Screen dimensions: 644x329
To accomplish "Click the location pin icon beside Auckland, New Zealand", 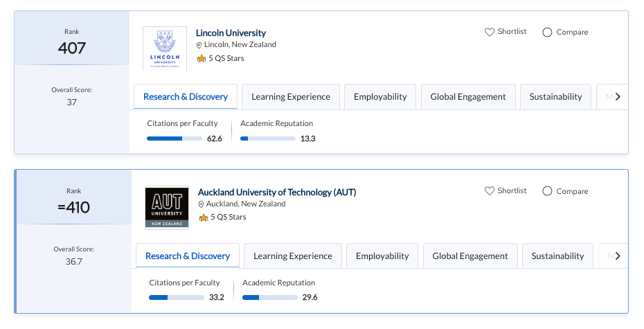I will tap(202, 204).
